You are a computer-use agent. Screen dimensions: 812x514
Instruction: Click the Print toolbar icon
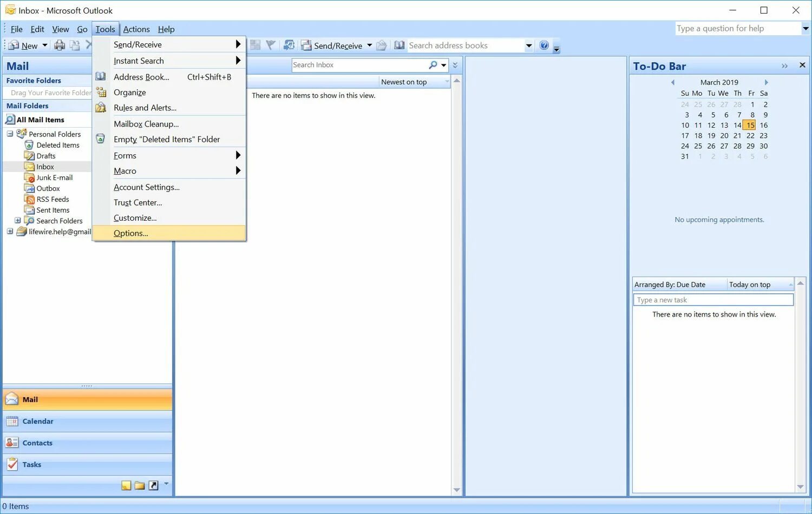(60, 45)
